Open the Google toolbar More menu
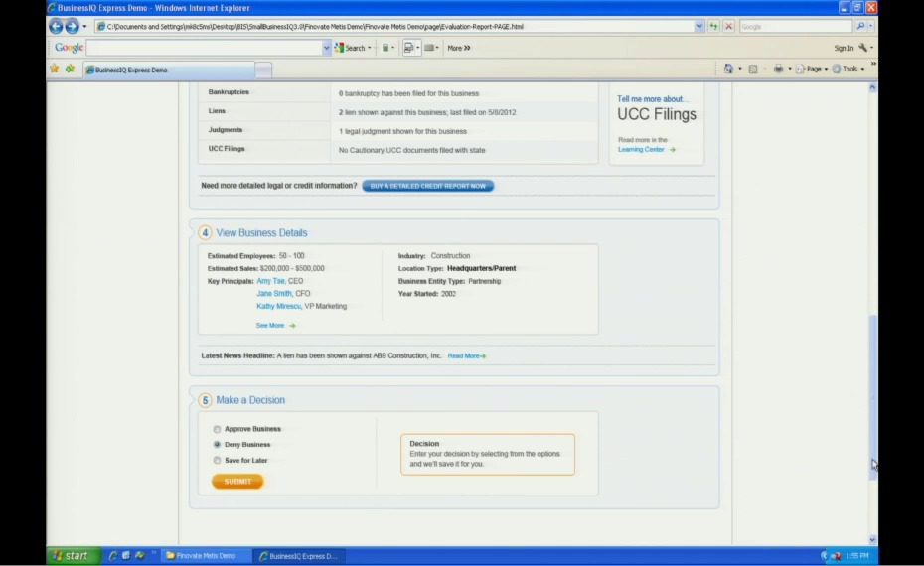Screen dimensions: 924x566 458,48
